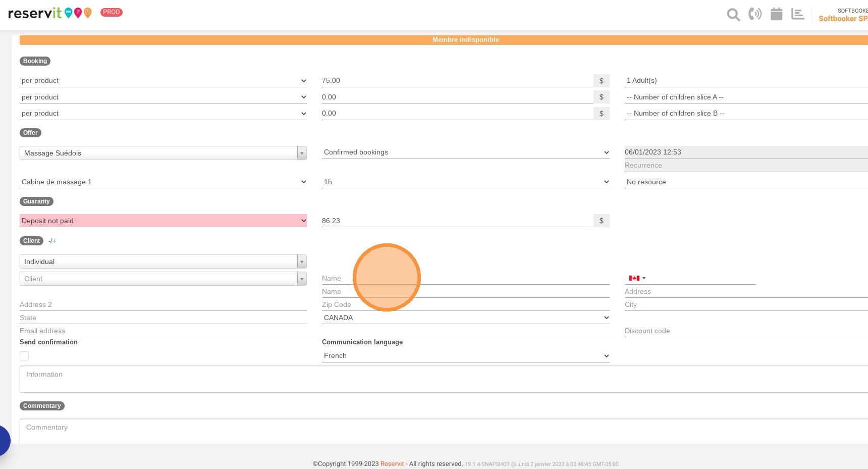Change the French communication language dropdown
Screen dimensions: 868x469
pos(466,355)
